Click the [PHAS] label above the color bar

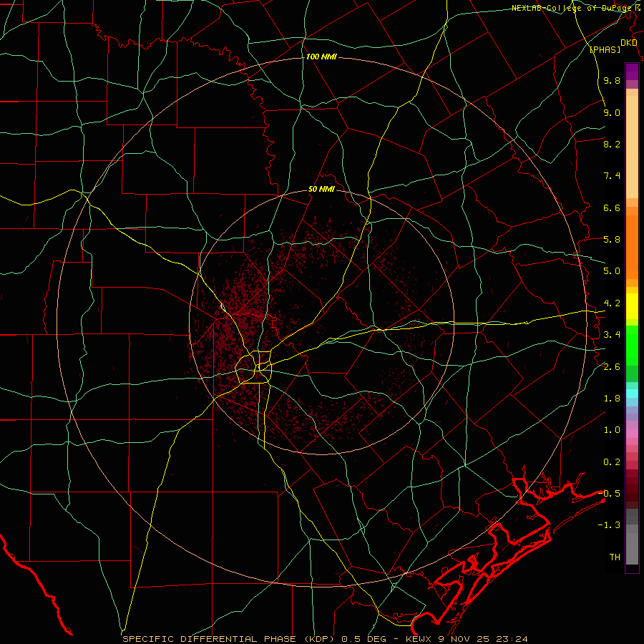click(605, 49)
